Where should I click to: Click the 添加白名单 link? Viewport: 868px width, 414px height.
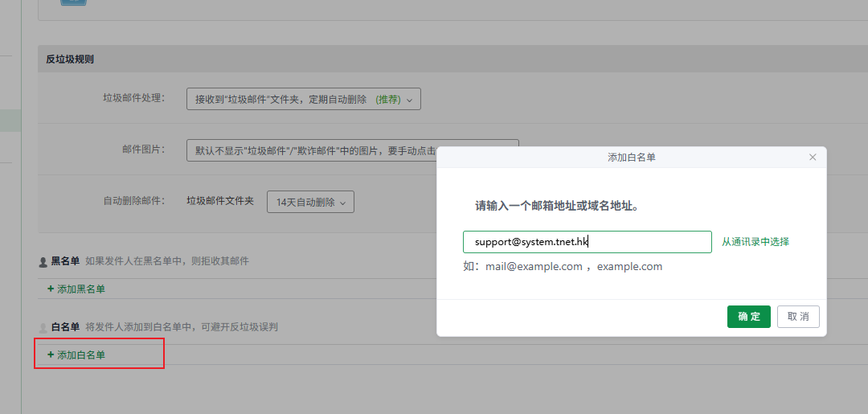tap(80, 355)
